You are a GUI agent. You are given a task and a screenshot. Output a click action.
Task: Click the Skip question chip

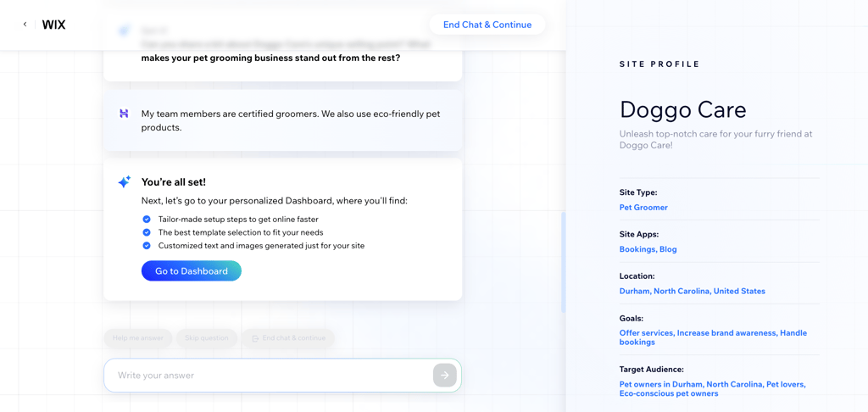(207, 337)
